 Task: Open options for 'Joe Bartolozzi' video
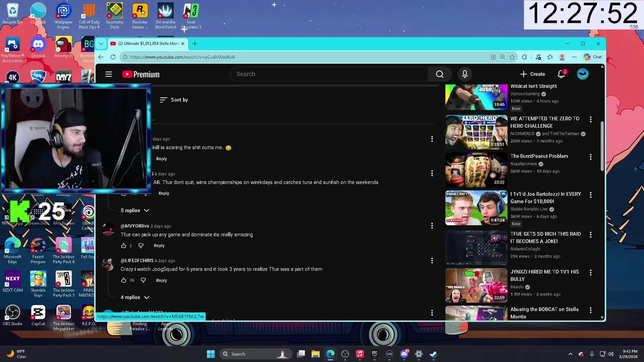coord(591,195)
